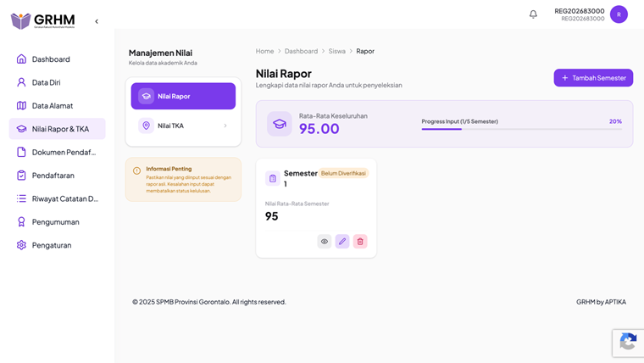Select the Nilai TKA tab
The image size is (644, 363).
183,126
